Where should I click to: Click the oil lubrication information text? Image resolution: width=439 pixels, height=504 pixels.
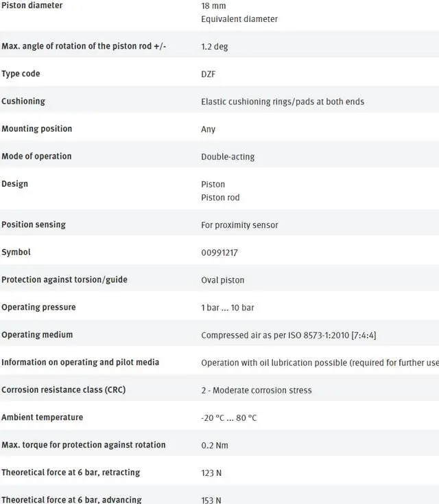tap(320, 363)
